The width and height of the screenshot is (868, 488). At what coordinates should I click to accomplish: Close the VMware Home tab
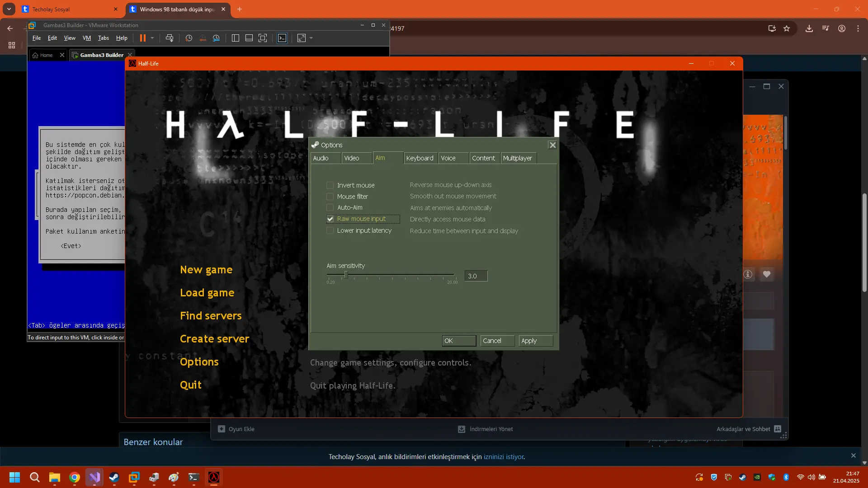tap(62, 55)
